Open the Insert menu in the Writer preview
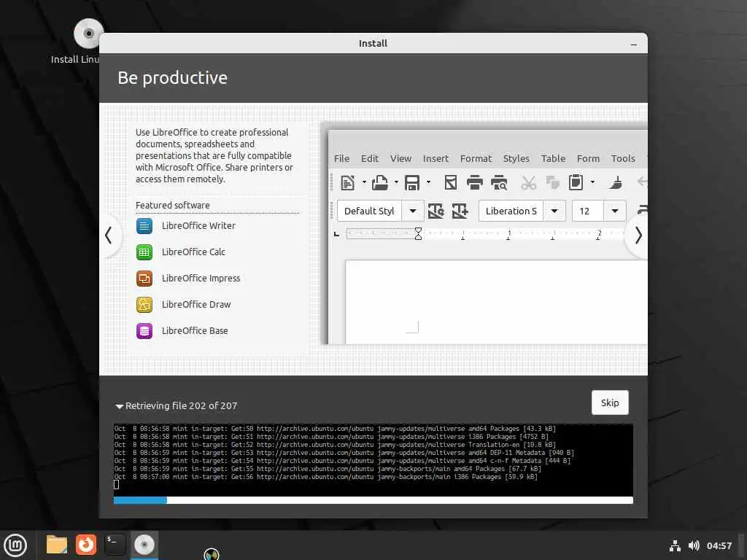 coord(436,158)
